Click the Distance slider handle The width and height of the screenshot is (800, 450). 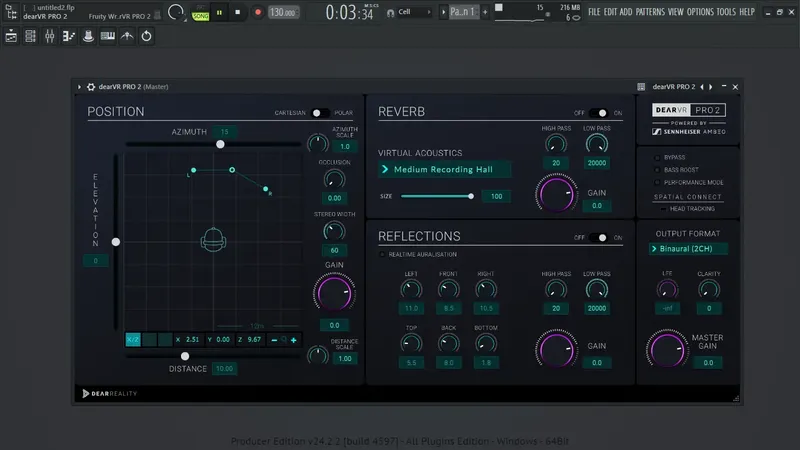pyautogui.click(x=185, y=356)
